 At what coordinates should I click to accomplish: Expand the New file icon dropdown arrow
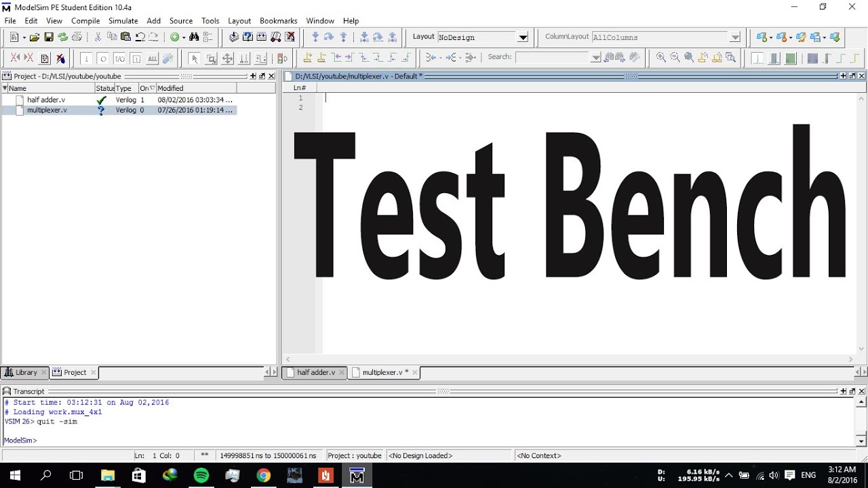point(23,37)
